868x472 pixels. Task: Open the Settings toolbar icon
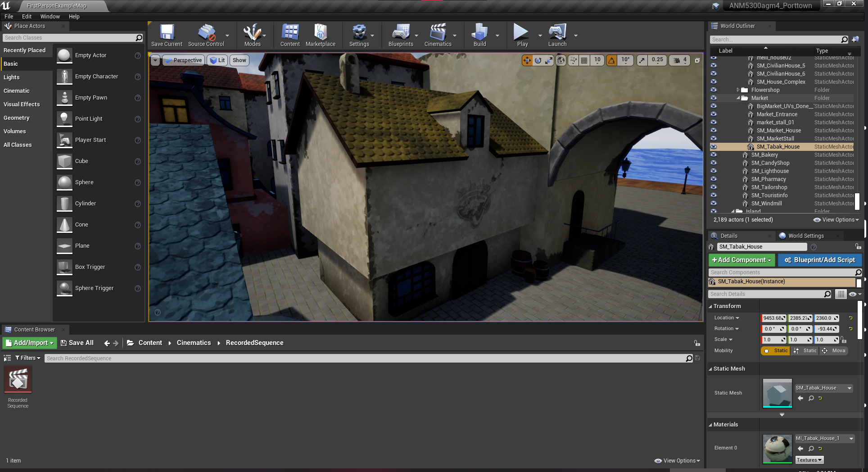coord(359,35)
